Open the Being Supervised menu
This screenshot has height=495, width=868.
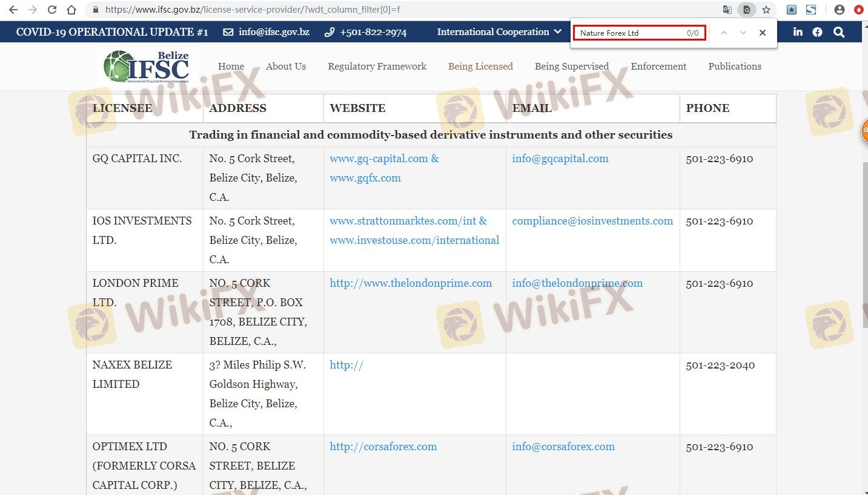572,67
